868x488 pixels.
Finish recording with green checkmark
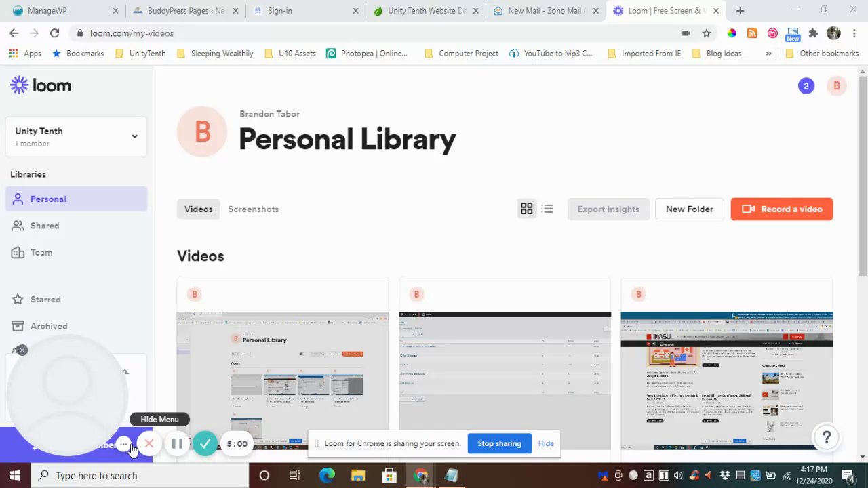pos(205,444)
